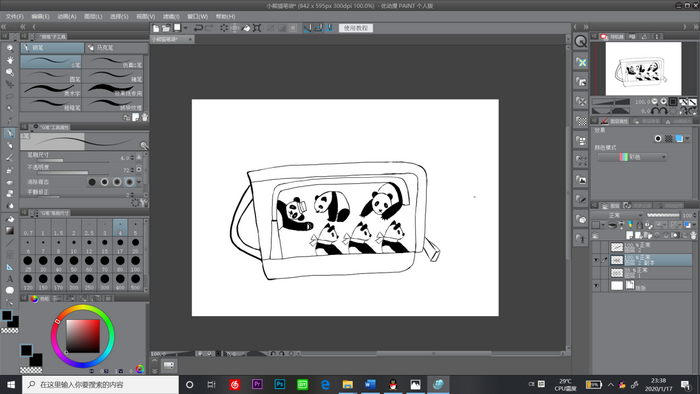Click the 使用教程 tutorial button
This screenshot has width=700, height=394.
356,28
